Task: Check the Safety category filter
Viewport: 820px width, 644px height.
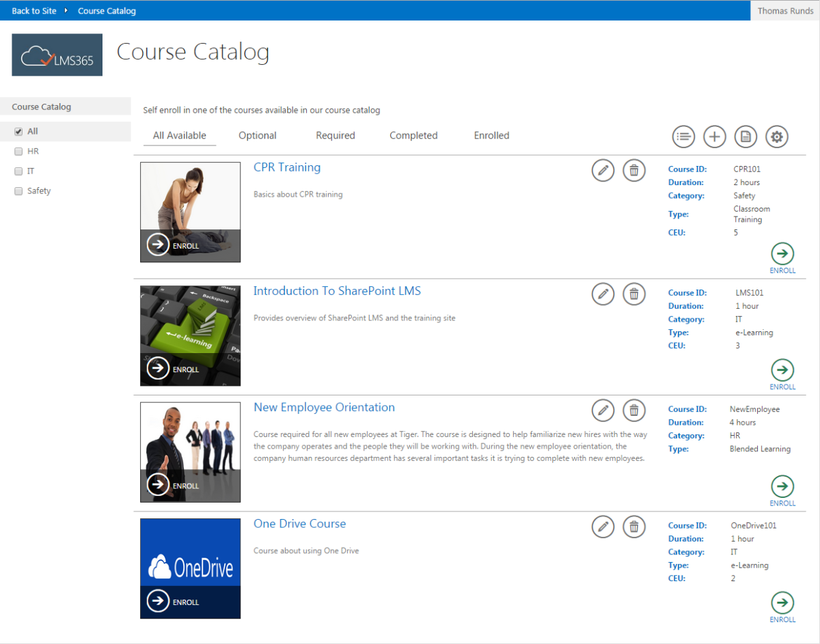Action: click(18, 191)
